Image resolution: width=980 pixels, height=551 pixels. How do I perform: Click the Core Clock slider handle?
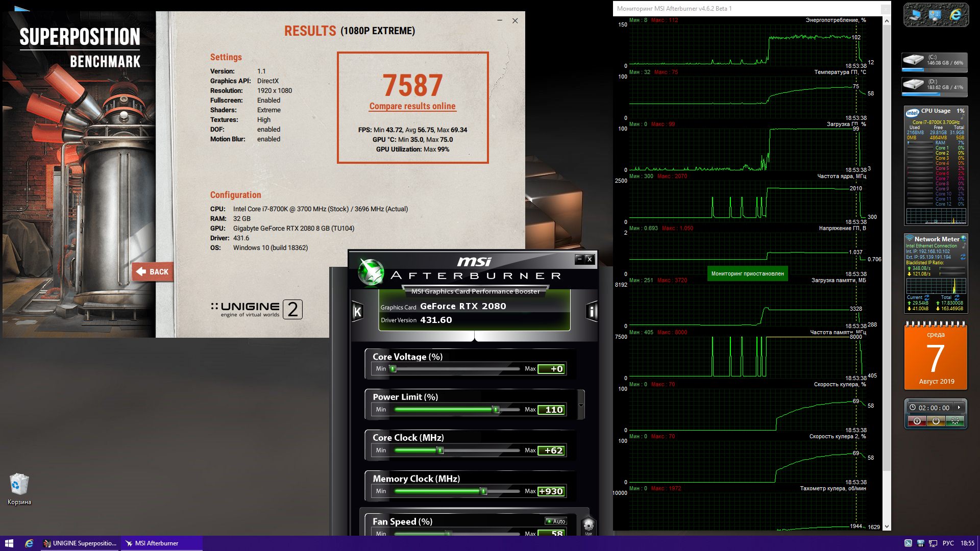440,450
